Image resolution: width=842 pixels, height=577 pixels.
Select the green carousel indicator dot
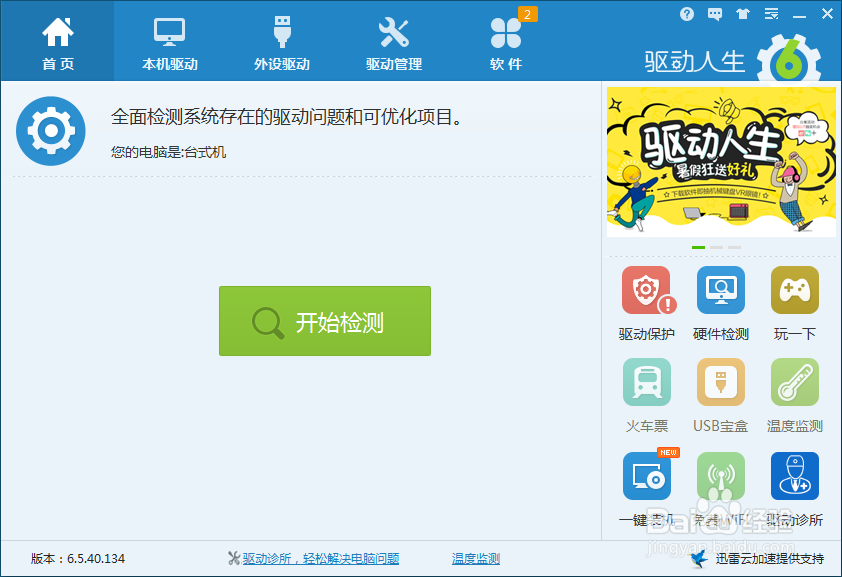697,245
